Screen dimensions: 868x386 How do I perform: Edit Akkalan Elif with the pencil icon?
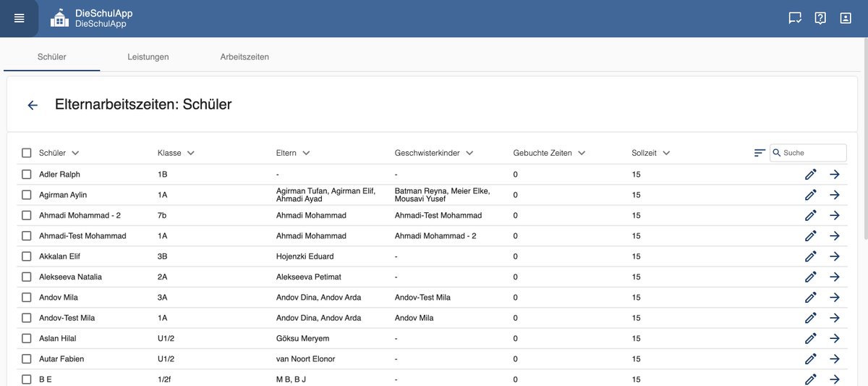[811, 256]
